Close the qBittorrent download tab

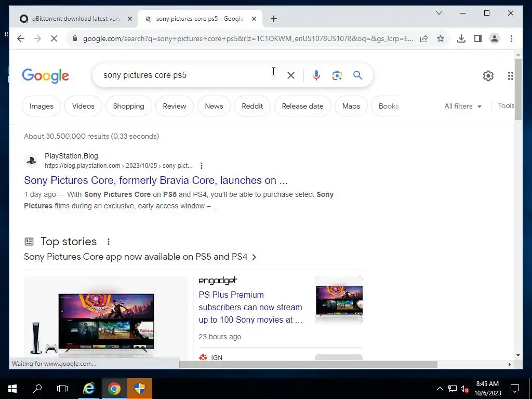click(129, 19)
